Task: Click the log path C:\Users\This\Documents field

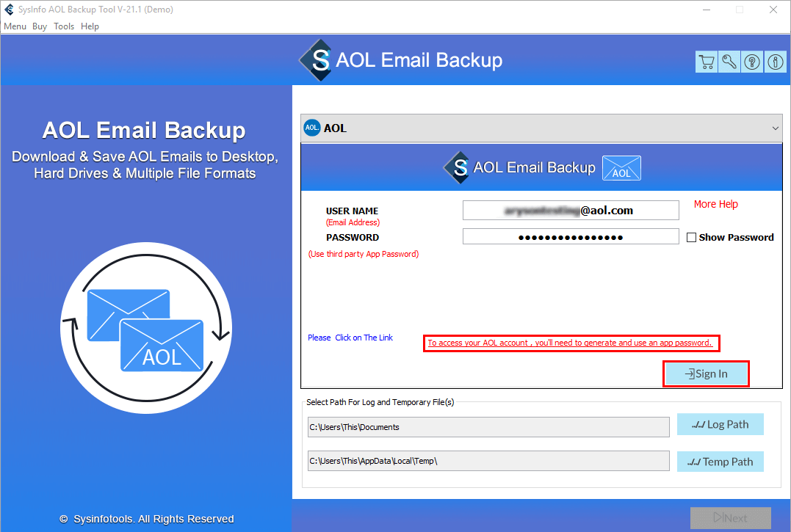Action: [488, 427]
